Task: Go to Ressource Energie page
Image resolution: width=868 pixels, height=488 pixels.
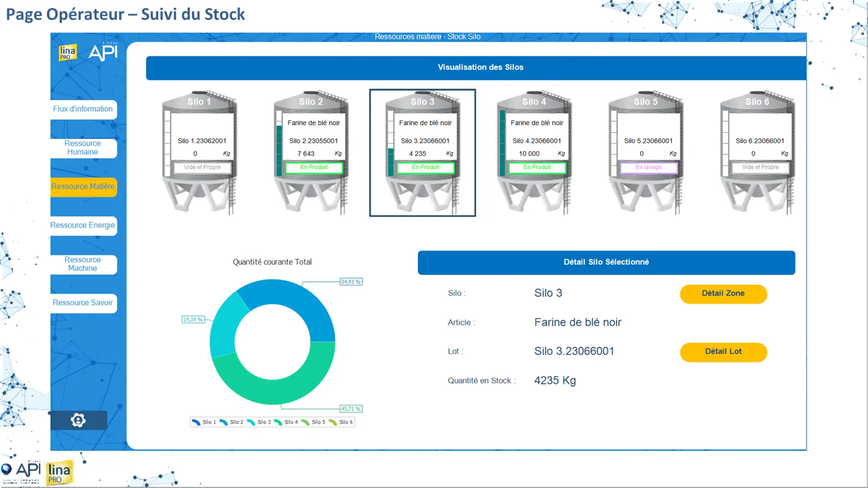Action: pos(83,226)
